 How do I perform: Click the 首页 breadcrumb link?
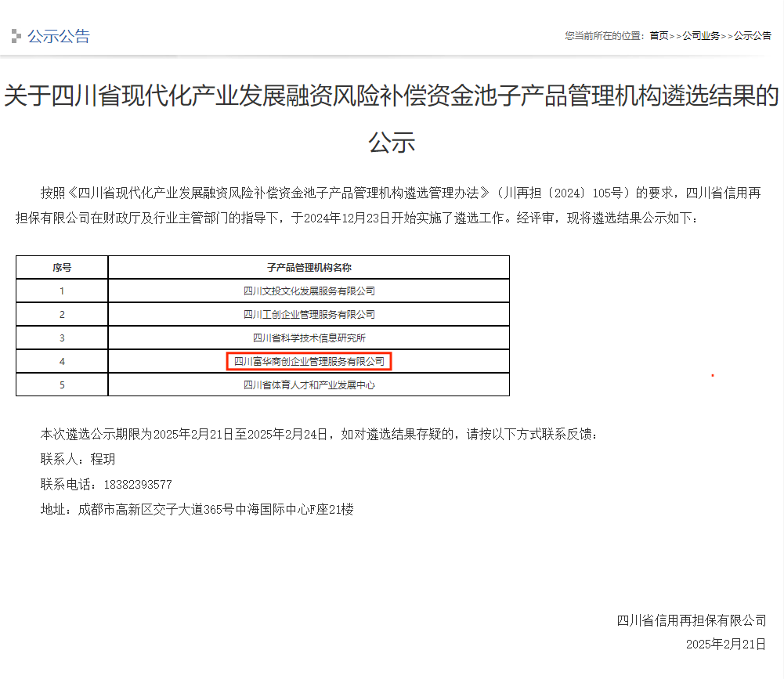pos(659,35)
